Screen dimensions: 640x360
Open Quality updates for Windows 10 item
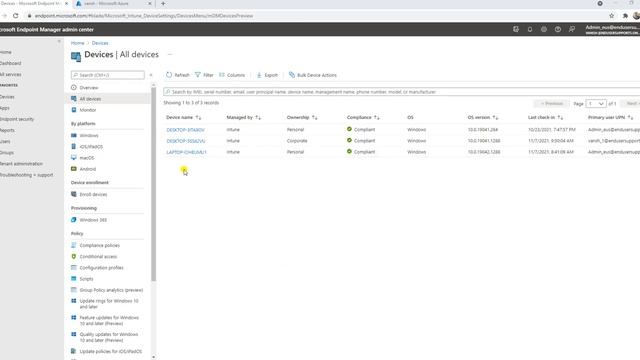coord(109,337)
